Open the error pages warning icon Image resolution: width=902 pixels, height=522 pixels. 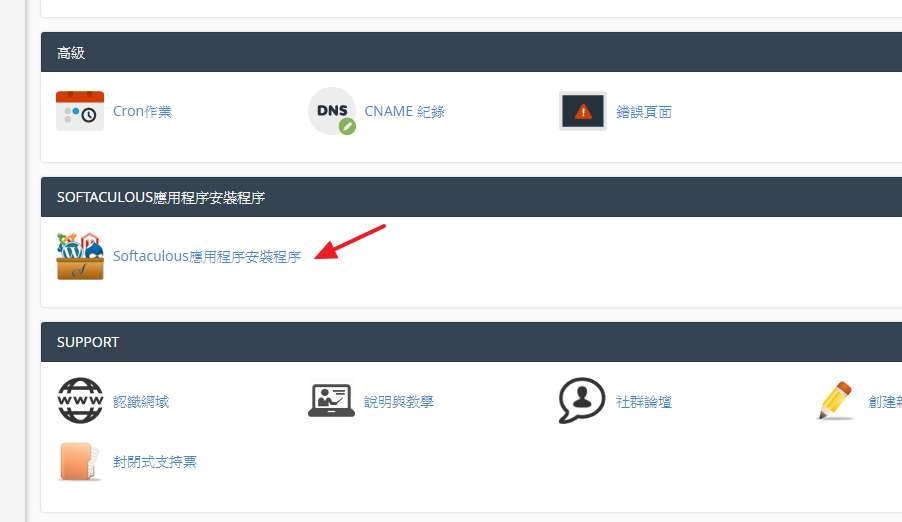click(x=583, y=111)
